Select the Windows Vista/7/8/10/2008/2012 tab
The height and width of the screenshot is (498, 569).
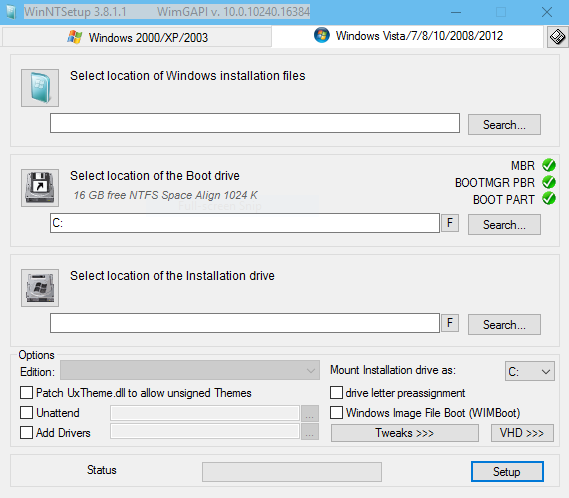click(x=408, y=36)
